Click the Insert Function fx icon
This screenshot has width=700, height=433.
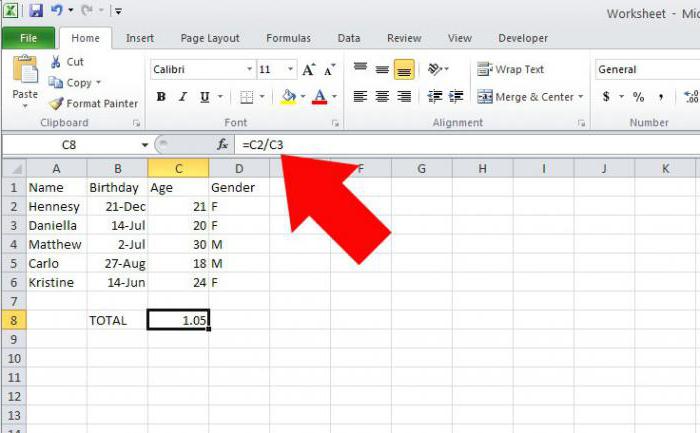(222, 145)
